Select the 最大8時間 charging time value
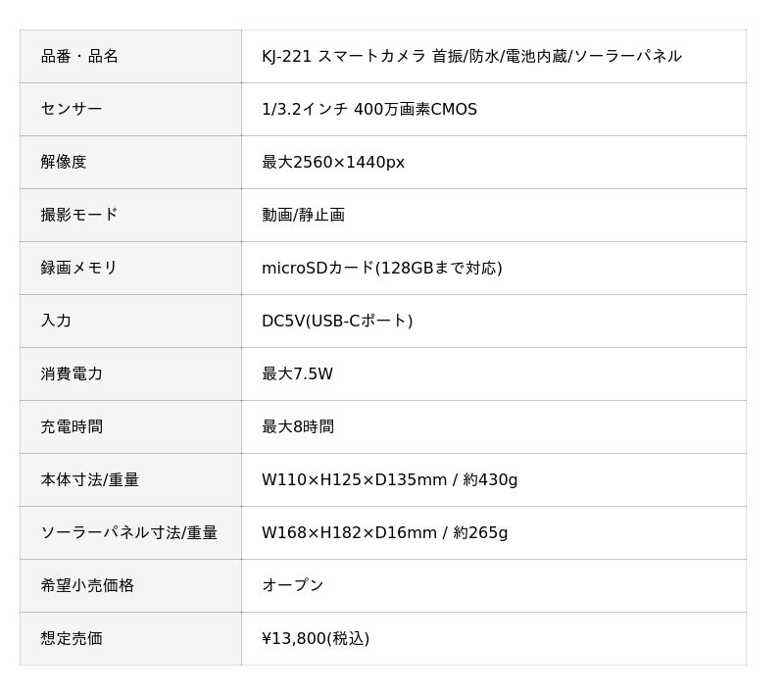Viewport: 784px width, 695px height. (x=298, y=427)
